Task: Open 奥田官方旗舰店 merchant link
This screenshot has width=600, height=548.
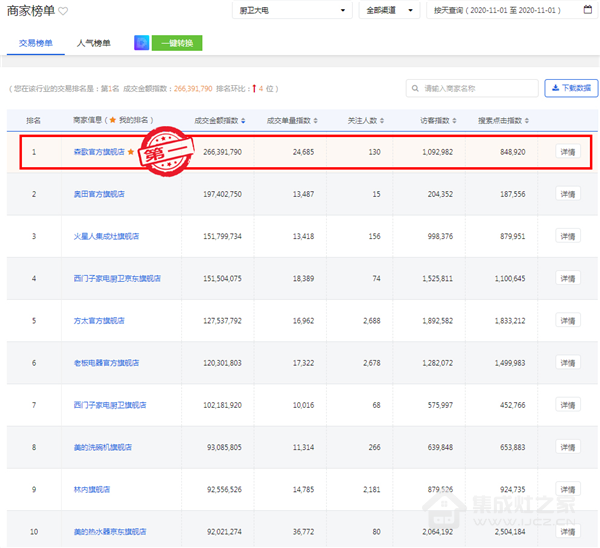Action: (99, 194)
